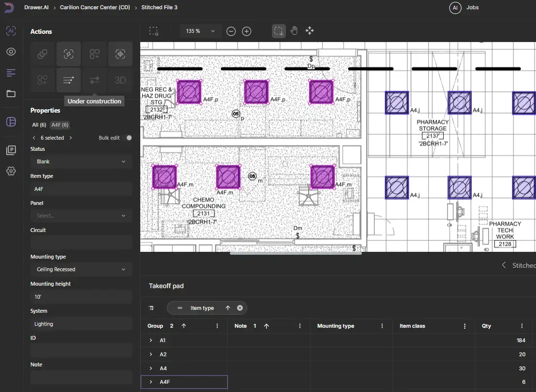The height and width of the screenshot is (392, 536).
Task: Expand the A2 group row
Action: pos(151,354)
